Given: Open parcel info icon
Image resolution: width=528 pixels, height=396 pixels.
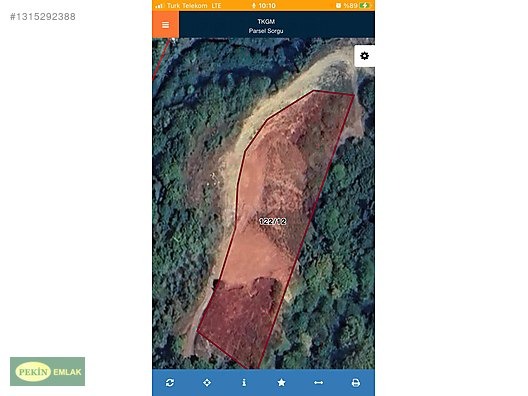Looking at the screenshot, I should (x=244, y=383).
